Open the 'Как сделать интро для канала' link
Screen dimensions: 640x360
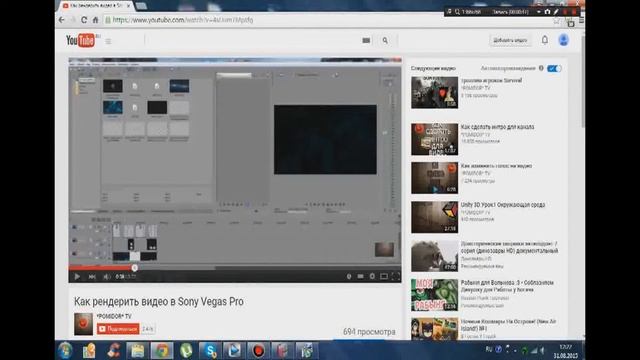(x=497, y=127)
